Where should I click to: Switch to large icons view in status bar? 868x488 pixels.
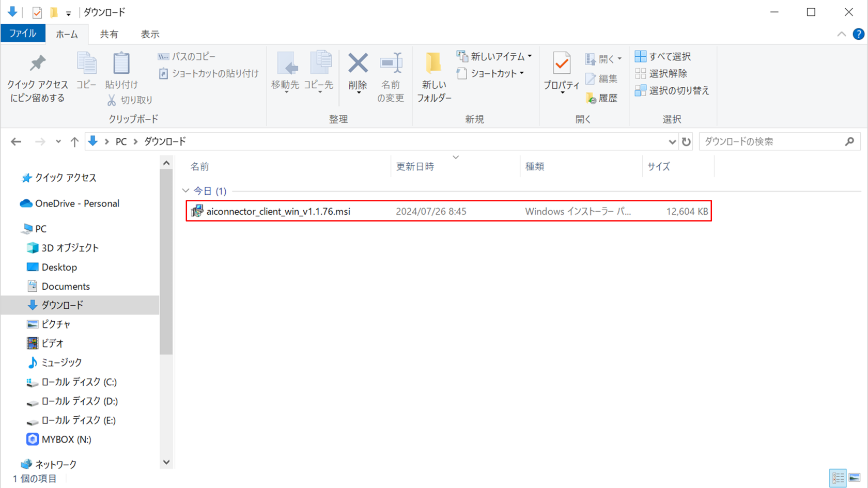pos(855,478)
